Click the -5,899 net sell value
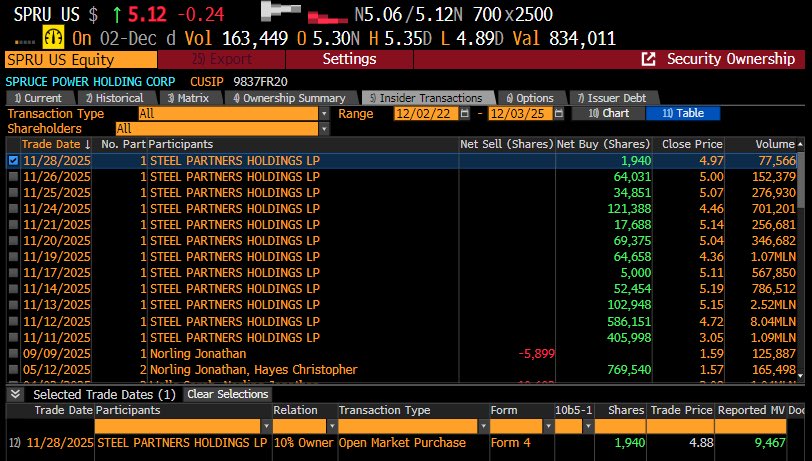The width and height of the screenshot is (812, 461). pos(536,354)
